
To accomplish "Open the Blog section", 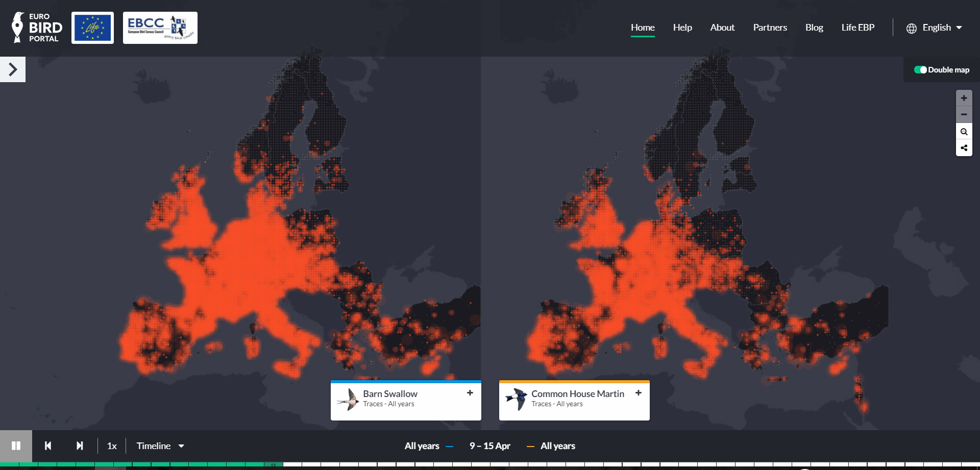I will tap(814, 28).
